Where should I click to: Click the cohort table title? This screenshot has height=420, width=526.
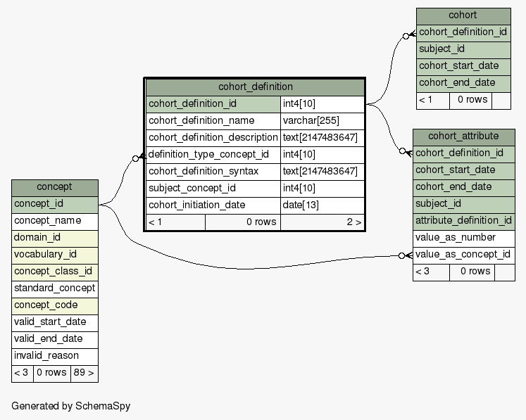tap(463, 15)
